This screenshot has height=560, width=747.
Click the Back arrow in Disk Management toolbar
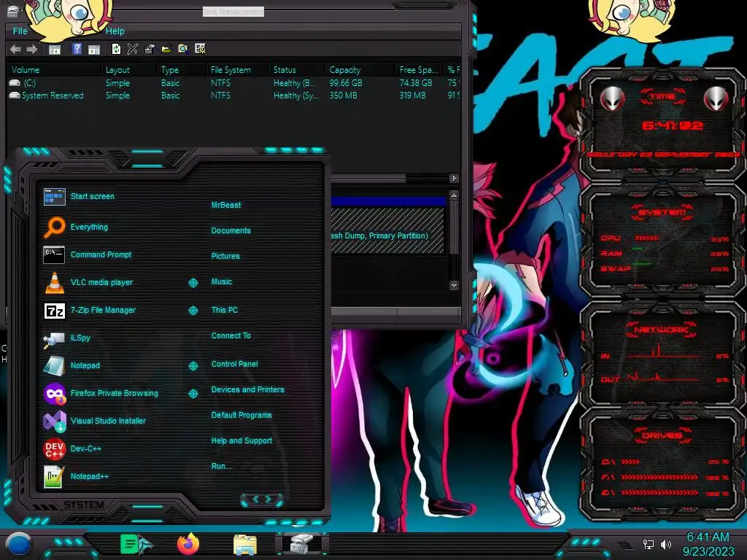[15, 49]
